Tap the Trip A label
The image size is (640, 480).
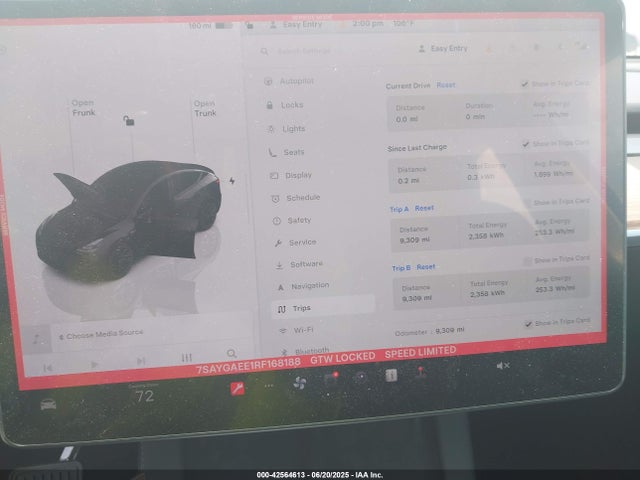(x=399, y=209)
